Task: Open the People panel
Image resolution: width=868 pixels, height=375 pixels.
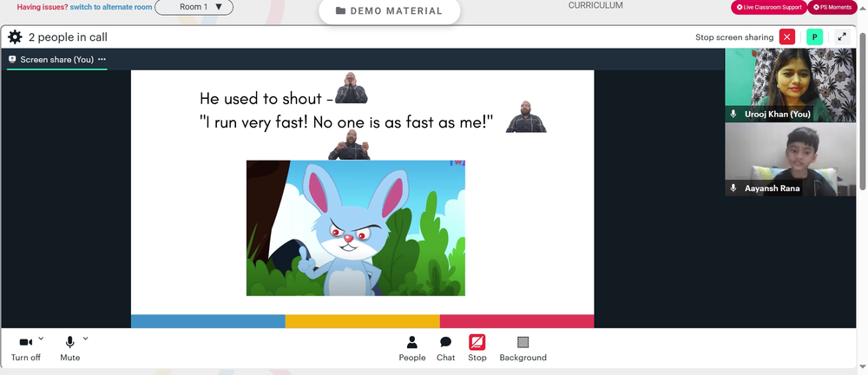Action: [411, 348]
